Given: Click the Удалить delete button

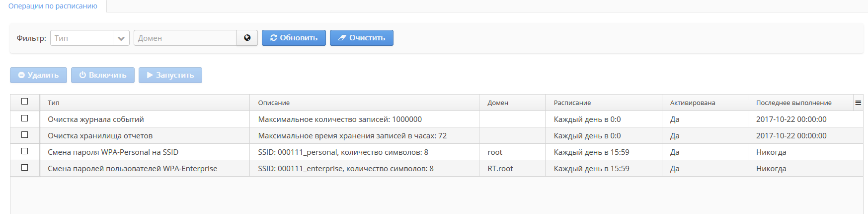Looking at the screenshot, I should click(38, 75).
